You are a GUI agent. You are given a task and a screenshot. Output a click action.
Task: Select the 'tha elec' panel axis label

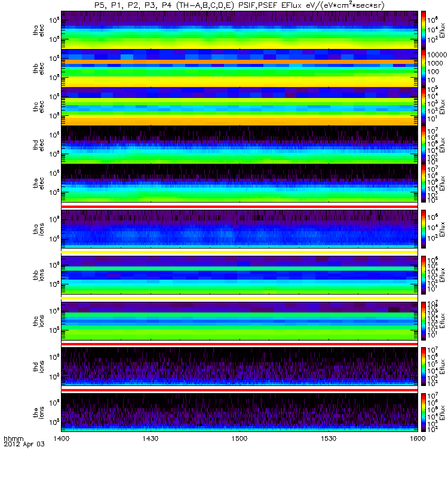point(38,30)
